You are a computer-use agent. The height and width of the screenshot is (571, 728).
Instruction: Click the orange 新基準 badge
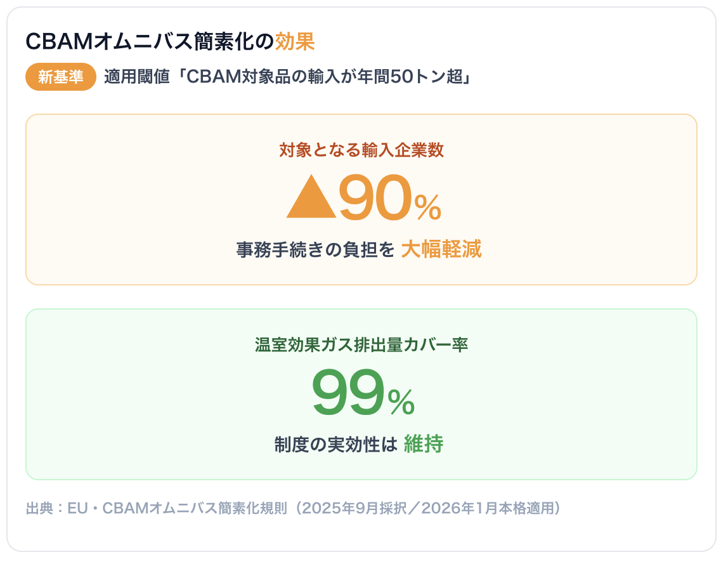(x=61, y=77)
